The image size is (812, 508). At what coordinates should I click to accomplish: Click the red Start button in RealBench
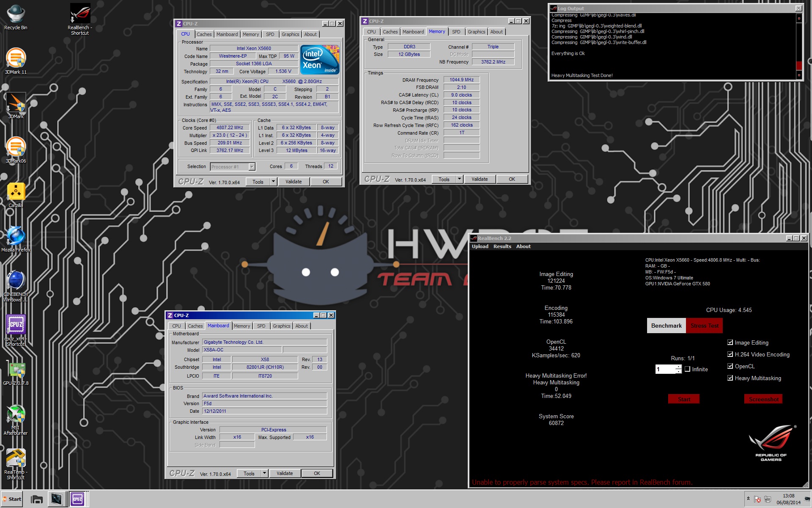tap(684, 399)
